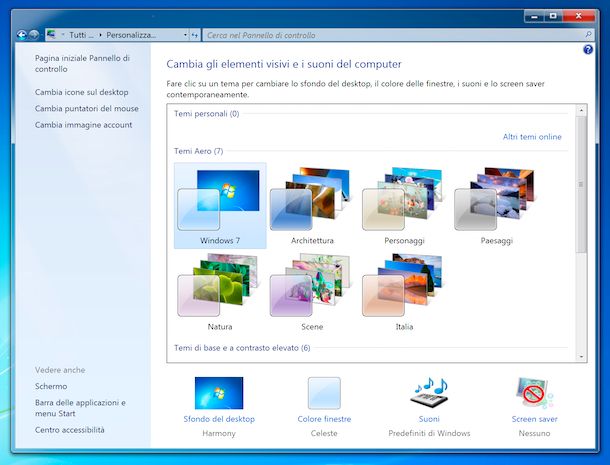Click the Temi Aero (7) heading
Screen dimensions: 610x465
pos(198,151)
